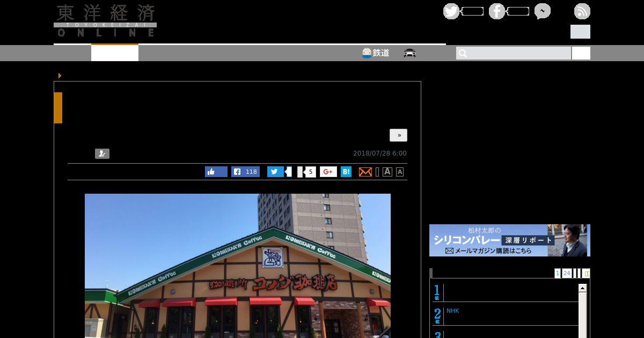Click the ranking icon tab at the right of the tab row
This screenshot has height=338, width=644.
click(x=586, y=273)
